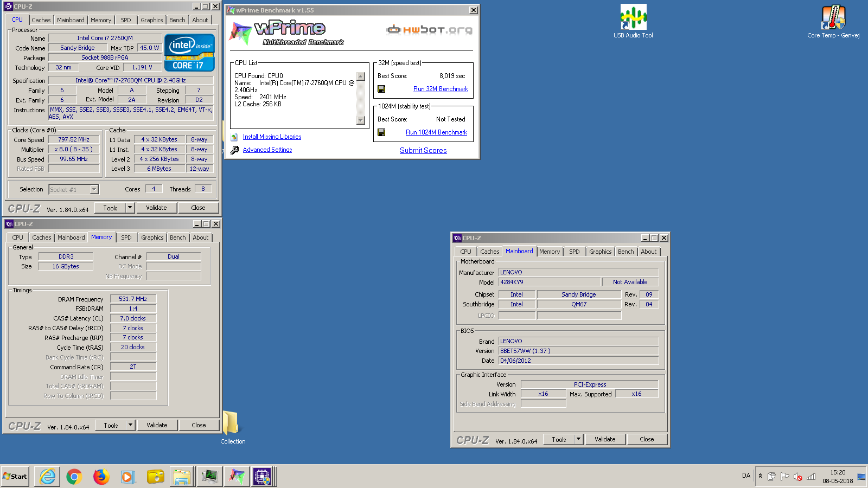Screen dimensions: 868x488
Task: Click the Core Speed value 797.52 MHz
Action: [74, 139]
